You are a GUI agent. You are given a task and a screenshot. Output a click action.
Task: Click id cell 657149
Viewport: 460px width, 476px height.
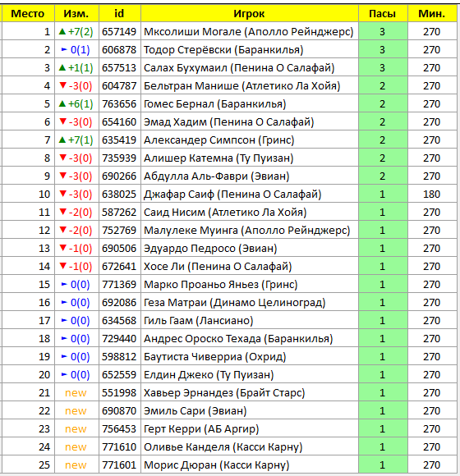119,31
